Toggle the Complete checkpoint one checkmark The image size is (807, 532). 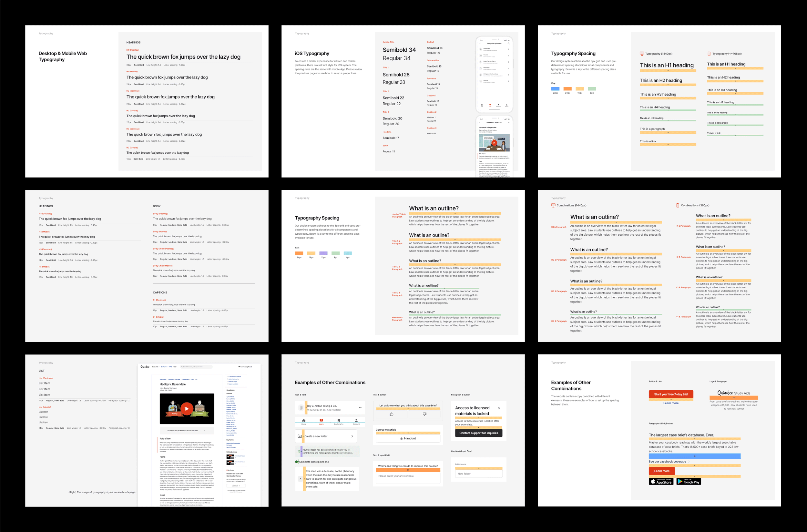(296, 462)
